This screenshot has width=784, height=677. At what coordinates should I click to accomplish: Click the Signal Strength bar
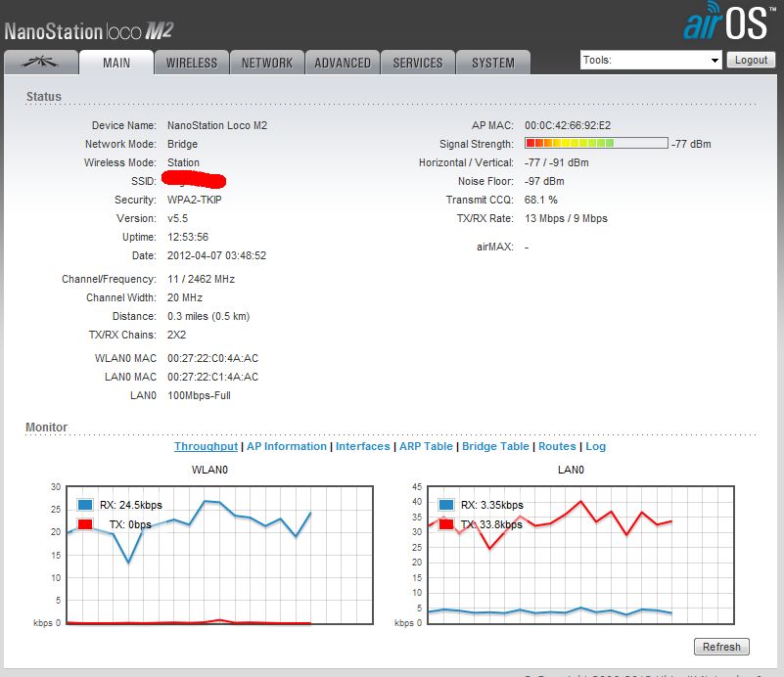pyautogui.click(x=596, y=144)
